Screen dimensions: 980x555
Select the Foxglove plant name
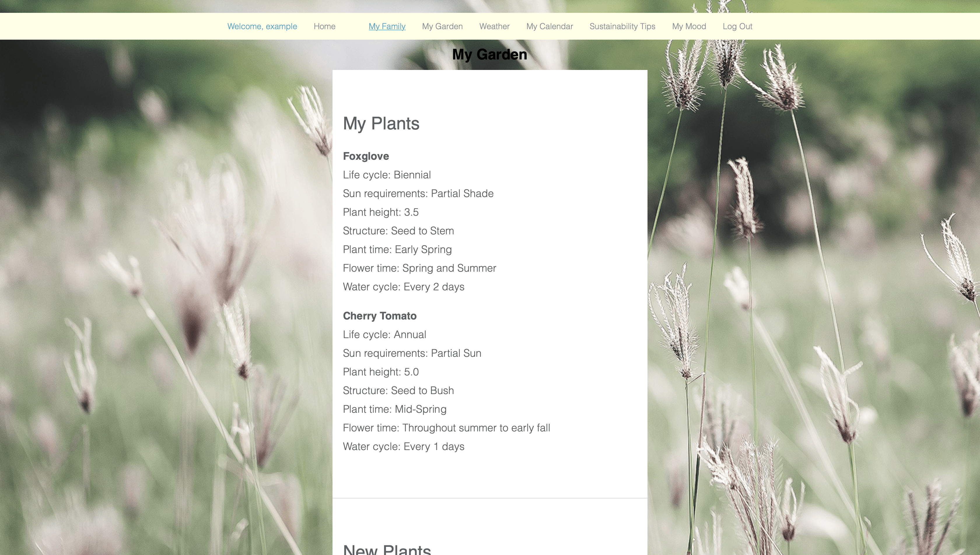tap(366, 156)
